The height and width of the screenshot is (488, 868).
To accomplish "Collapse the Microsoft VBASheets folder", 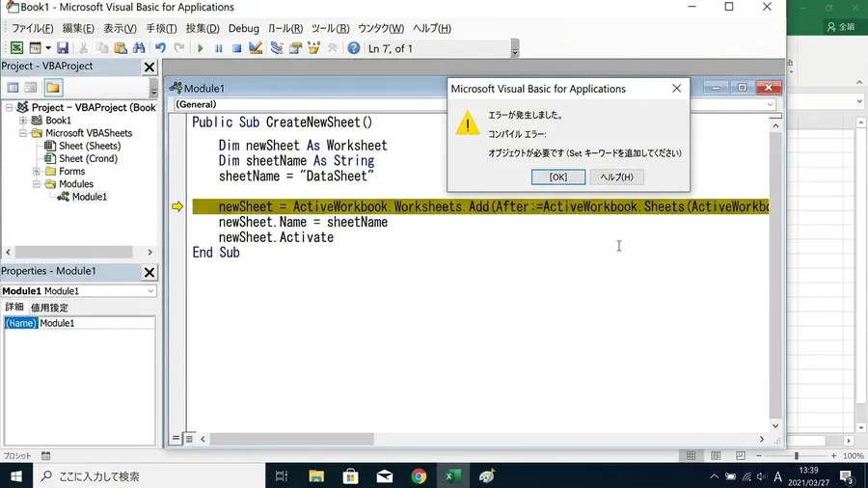I will point(23,133).
